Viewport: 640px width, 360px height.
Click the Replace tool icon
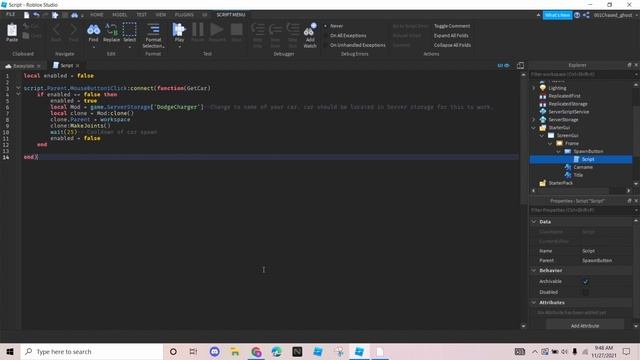(x=111, y=29)
